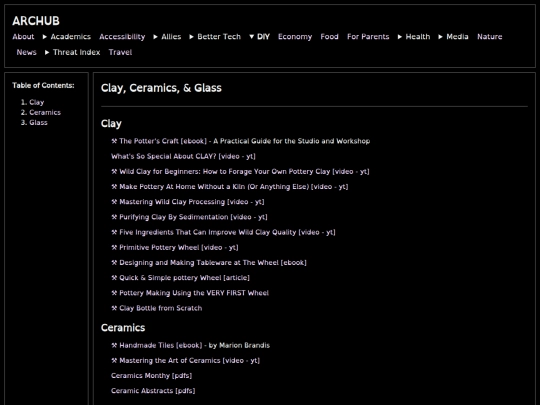
Task: Jump to Ceramics in table of contents
Action: [45, 113]
